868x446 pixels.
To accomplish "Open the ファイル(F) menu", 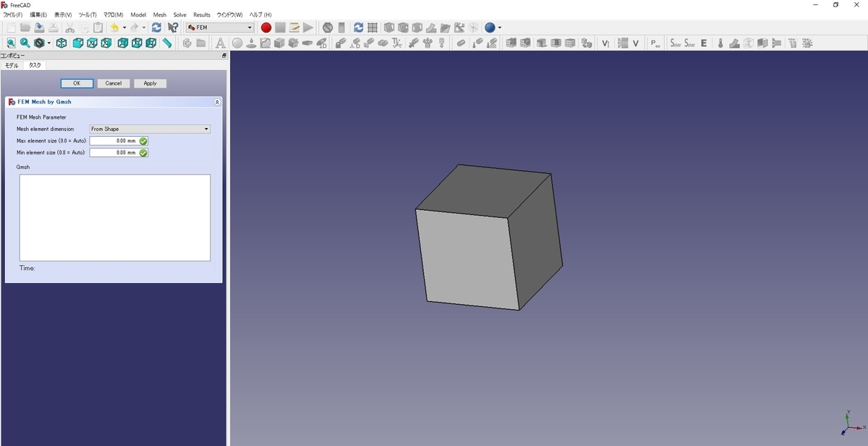I will point(13,14).
